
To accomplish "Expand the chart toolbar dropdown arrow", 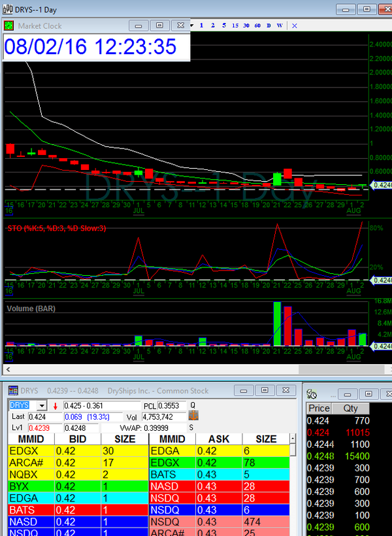I will (191, 25).
